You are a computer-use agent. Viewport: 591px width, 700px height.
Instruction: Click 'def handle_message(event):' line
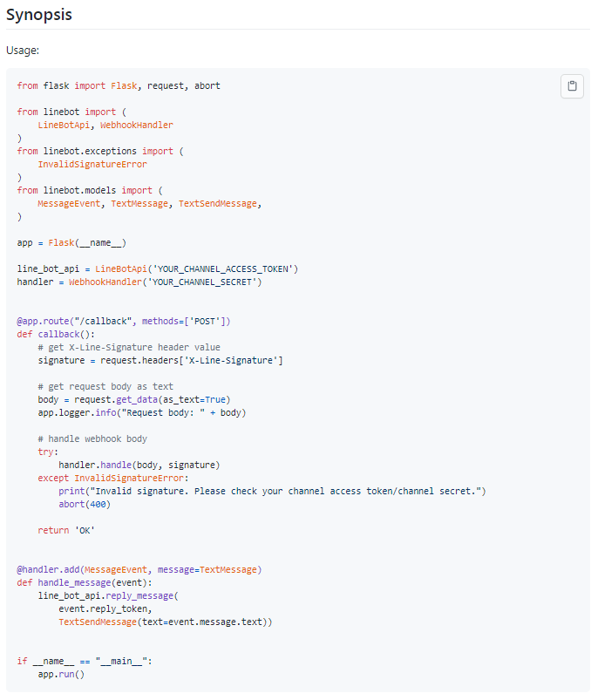point(85,582)
